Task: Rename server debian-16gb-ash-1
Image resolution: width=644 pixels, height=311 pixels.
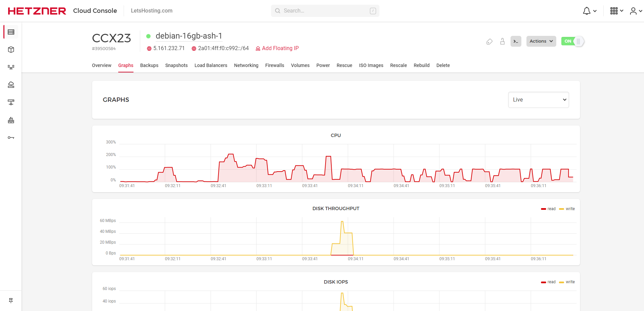Action: [x=189, y=36]
